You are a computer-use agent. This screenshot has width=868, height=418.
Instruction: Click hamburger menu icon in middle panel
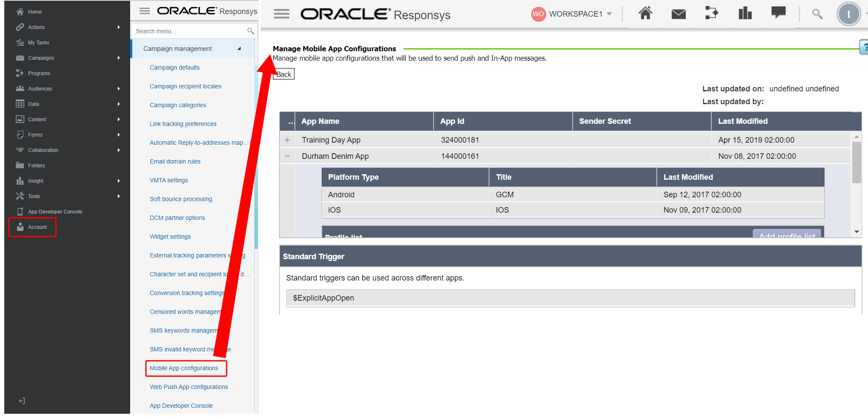coord(145,11)
